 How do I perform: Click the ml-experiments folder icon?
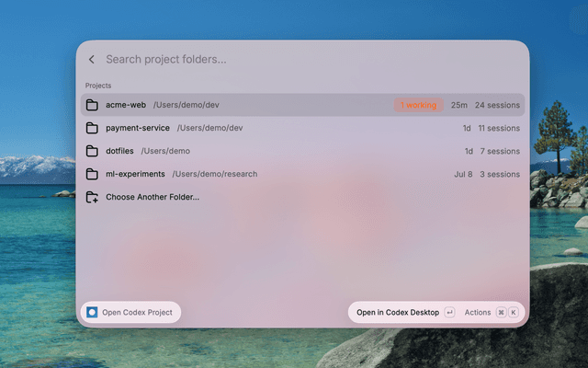click(92, 174)
